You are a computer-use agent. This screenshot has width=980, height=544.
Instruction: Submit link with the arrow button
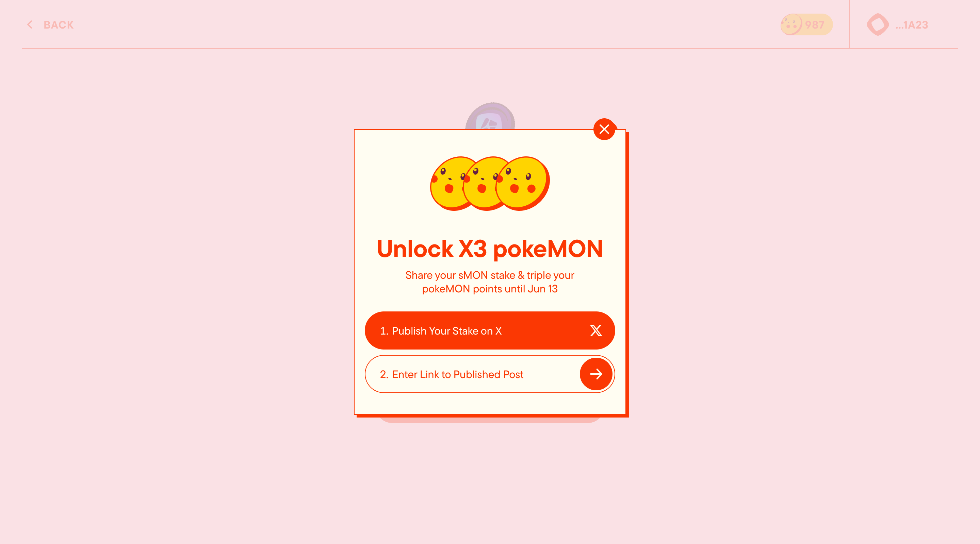click(596, 374)
